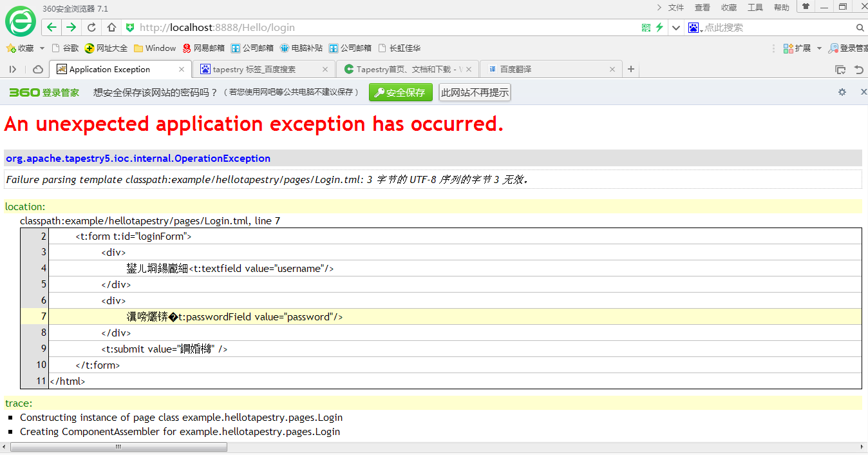This screenshot has width=868, height=455.
Task: Open the 电脑补贴 bookmark
Action: [301, 48]
